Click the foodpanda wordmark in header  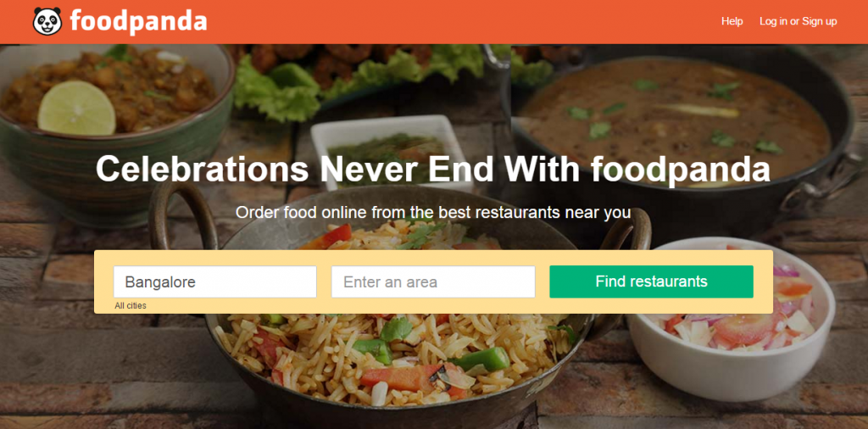(x=138, y=22)
